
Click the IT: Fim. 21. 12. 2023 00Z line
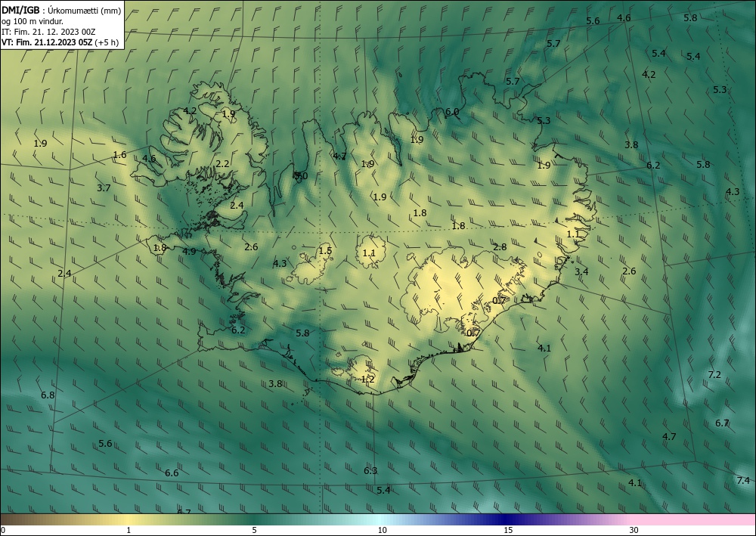coord(48,32)
